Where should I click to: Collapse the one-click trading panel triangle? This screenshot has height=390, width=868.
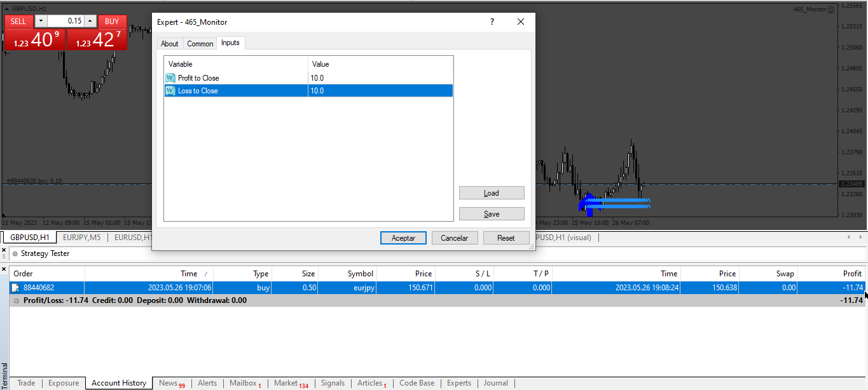coord(6,8)
